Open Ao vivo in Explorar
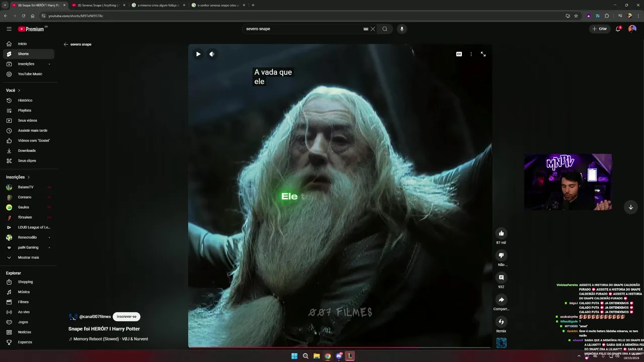644x362 pixels. [28, 312]
